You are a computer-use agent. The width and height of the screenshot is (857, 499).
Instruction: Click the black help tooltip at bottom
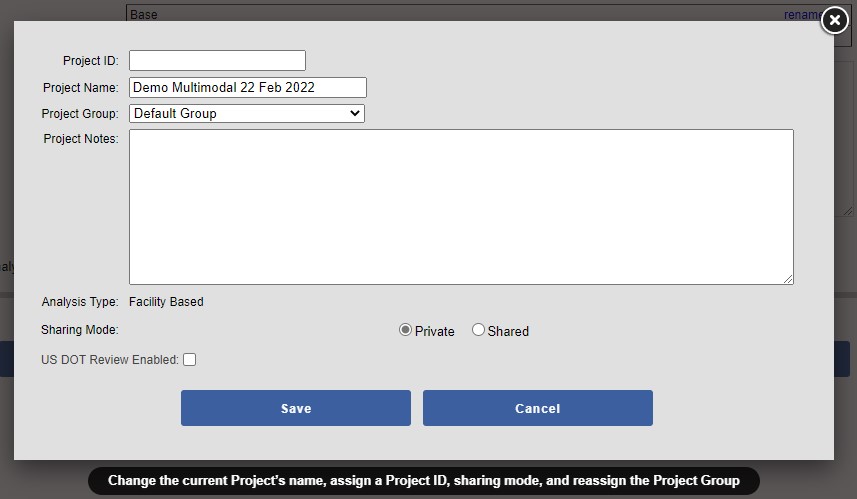[424, 480]
